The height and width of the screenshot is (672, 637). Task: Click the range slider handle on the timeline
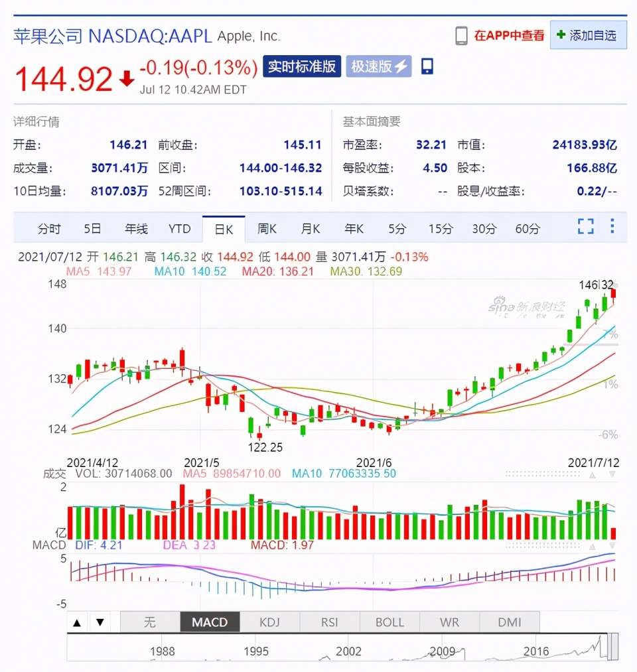(613, 647)
